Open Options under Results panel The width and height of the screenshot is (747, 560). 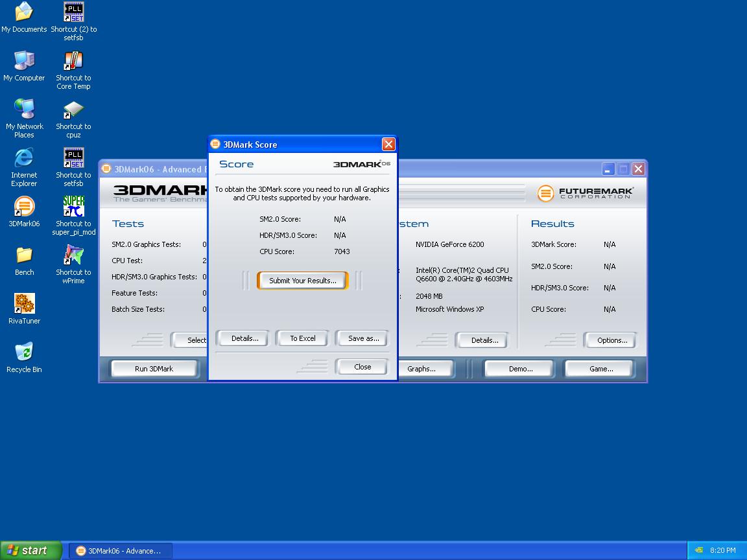click(611, 340)
